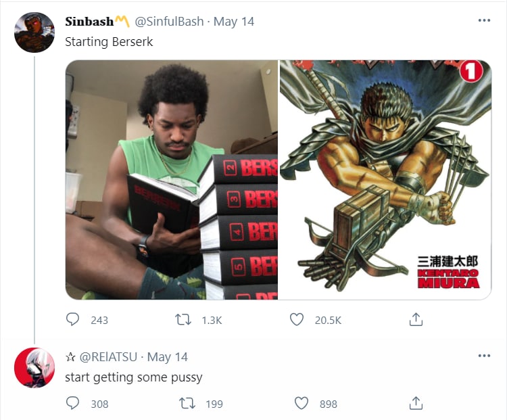
Task: Retweet the Starting Berserk tweet
Action: click(x=183, y=320)
